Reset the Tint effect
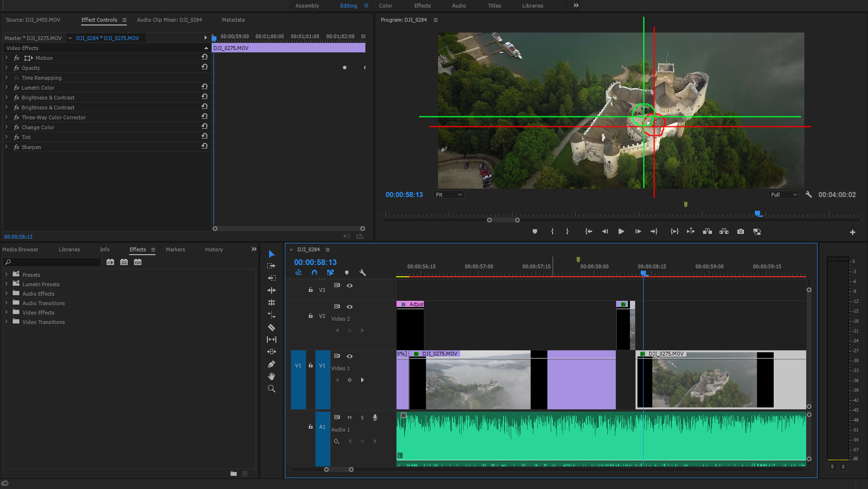This screenshot has width=868, height=489. pyautogui.click(x=204, y=136)
